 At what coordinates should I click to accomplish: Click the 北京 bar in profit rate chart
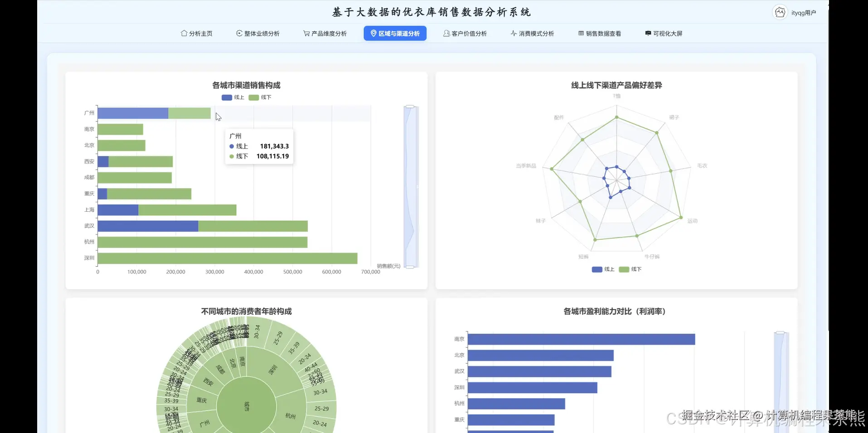(541, 355)
